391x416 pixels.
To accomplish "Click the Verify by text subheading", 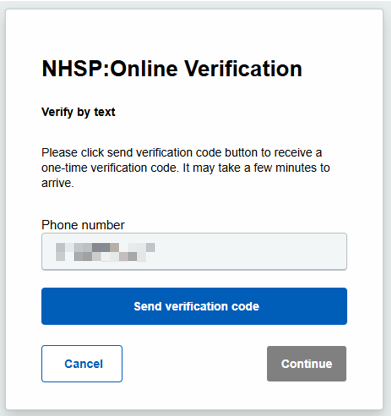I will click(x=78, y=112).
